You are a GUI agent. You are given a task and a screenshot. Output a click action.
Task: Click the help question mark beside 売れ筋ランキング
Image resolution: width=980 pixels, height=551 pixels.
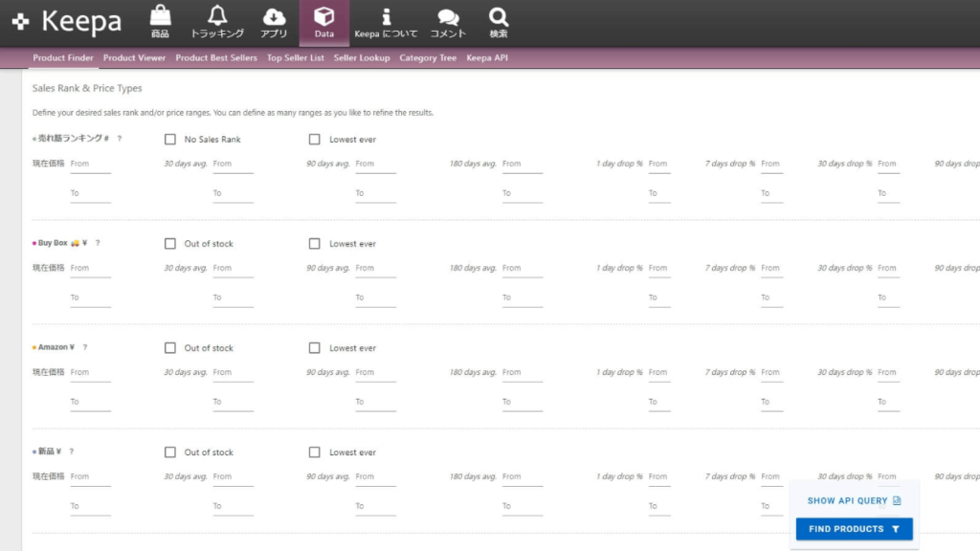tap(120, 139)
